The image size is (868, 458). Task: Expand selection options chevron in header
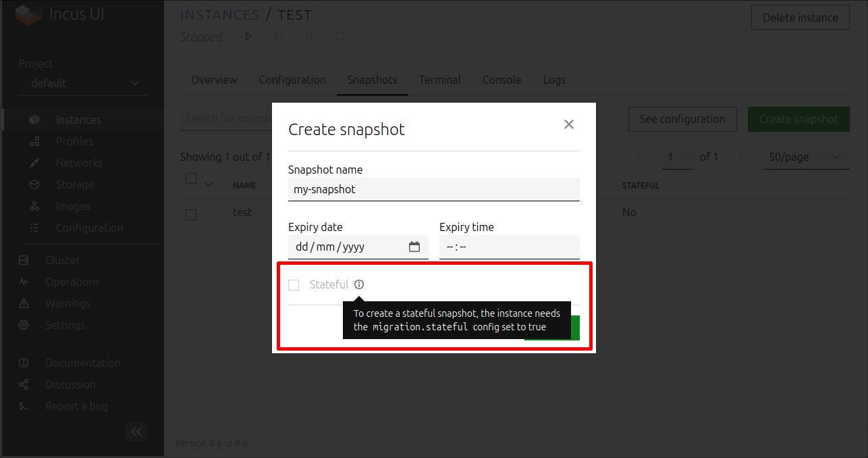209,184
